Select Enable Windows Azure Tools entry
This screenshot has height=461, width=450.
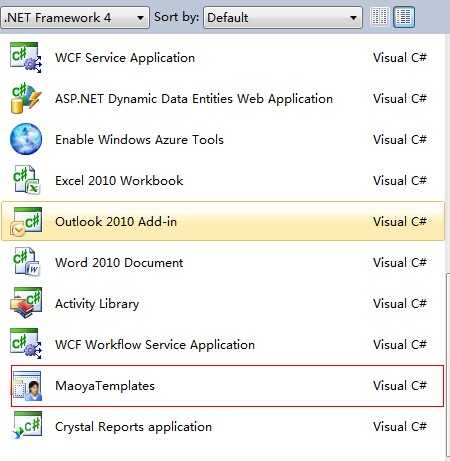tap(139, 139)
